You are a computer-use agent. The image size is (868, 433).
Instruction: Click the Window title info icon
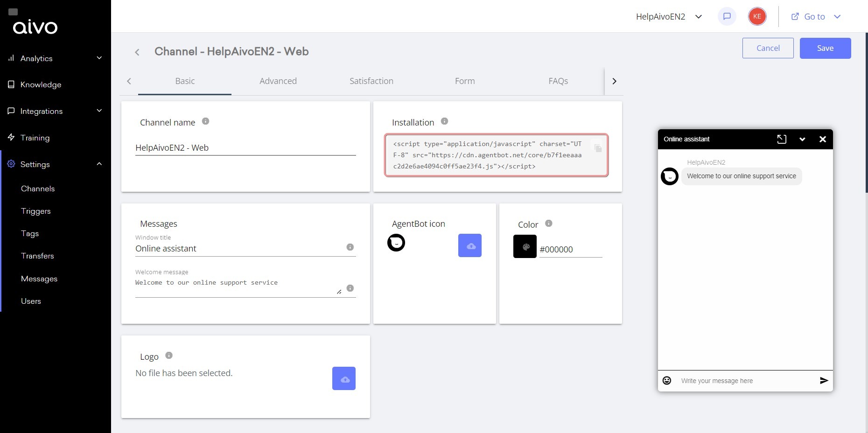350,247
